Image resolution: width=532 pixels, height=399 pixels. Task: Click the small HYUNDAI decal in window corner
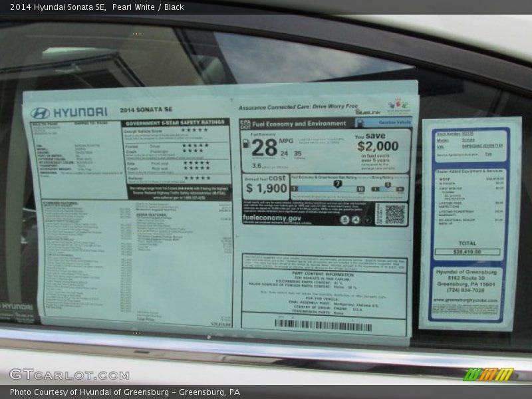(x=17, y=307)
